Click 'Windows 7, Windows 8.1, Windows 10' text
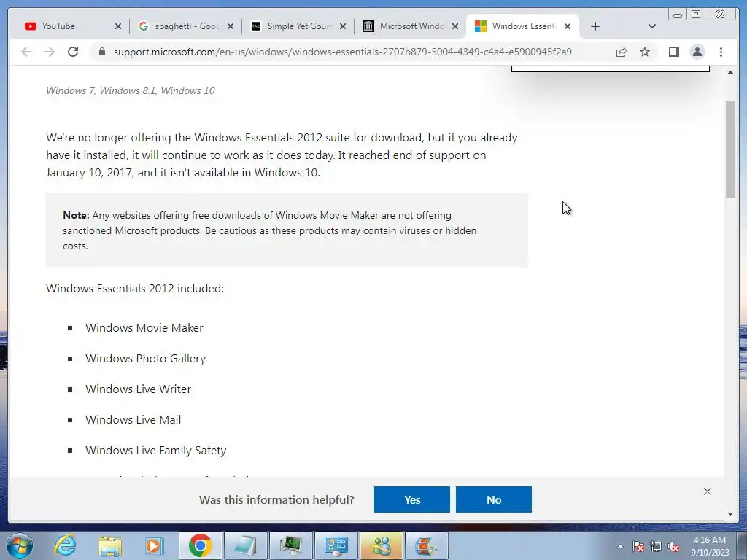This screenshot has width=747, height=560. pyautogui.click(x=131, y=90)
